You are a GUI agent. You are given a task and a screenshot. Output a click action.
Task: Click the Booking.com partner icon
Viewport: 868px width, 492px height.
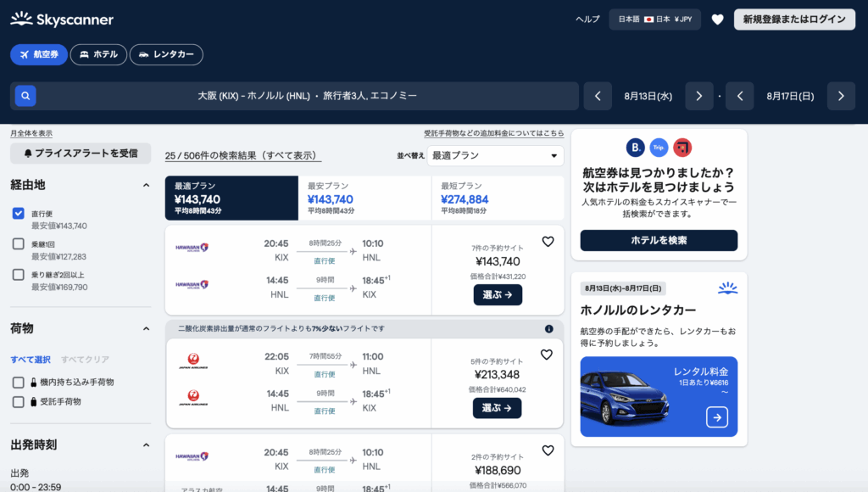pos(636,148)
